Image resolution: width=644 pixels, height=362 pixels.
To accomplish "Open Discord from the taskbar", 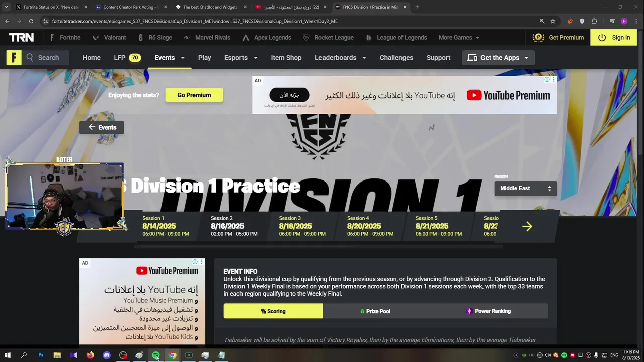I will pos(107,355).
